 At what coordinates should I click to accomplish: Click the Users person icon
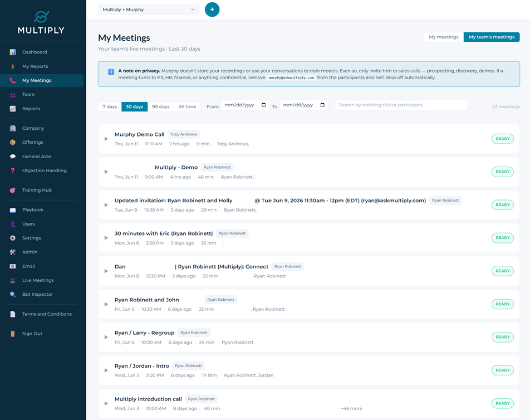coord(12,224)
